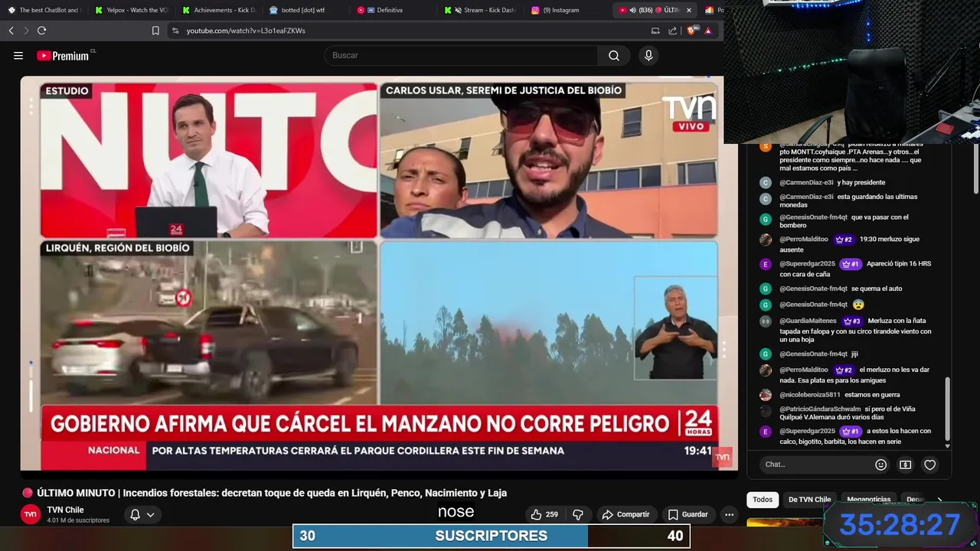This screenshot has height=551, width=980.
Task: Click message 'se quema el auto'
Action: tap(877, 289)
